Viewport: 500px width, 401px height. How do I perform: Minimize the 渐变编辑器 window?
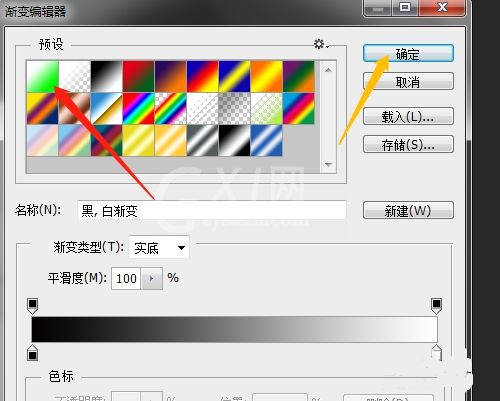378,8
